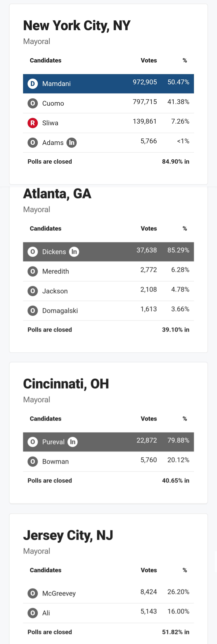Viewport: 217px width, 644px height.
Task: Click the Democrat party badge beside Mamdani
Action: click(x=33, y=84)
